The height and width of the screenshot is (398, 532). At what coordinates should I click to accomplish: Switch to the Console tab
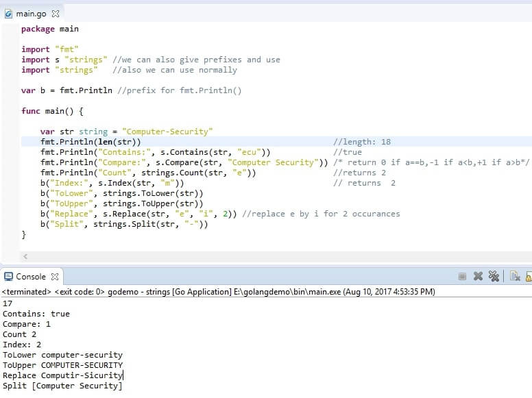pyautogui.click(x=31, y=277)
